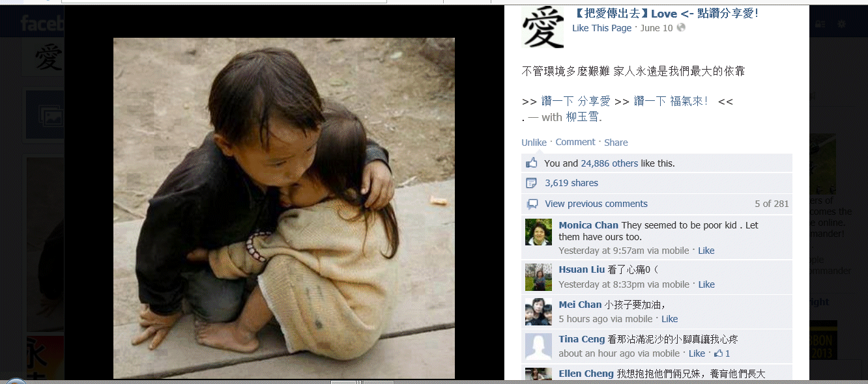Click the globe privacy icon beside June 10
Image resolution: width=868 pixels, height=384 pixels.
click(x=681, y=28)
